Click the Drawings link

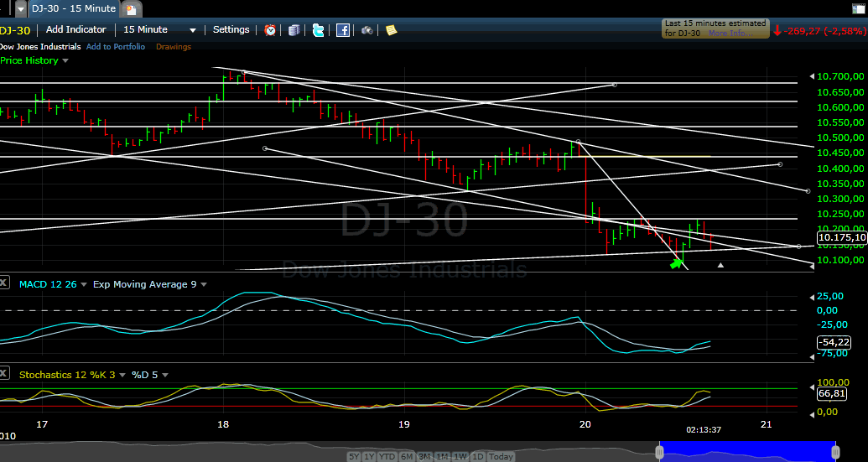tap(174, 47)
